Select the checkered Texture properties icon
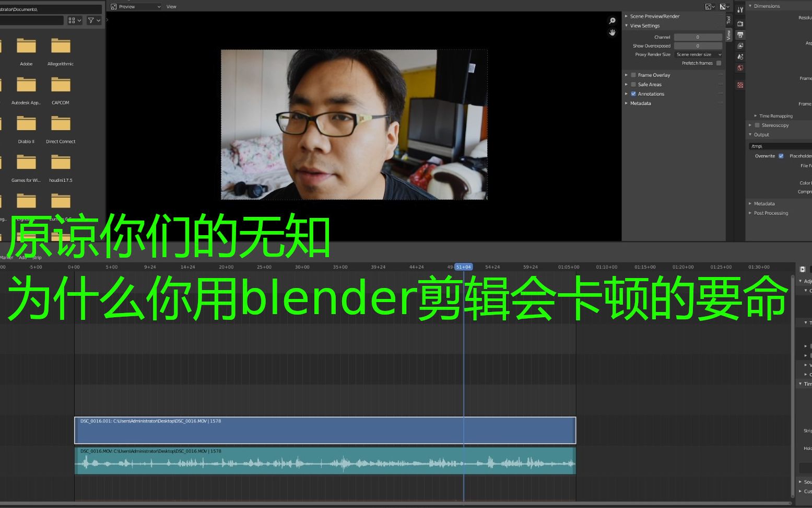This screenshot has width=812, height=508. [x=740, y=85]
